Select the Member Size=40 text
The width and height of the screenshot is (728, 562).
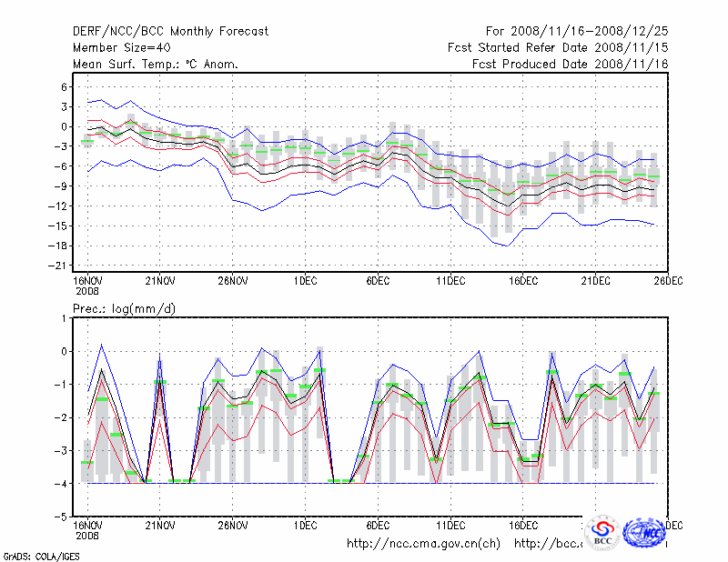coord(121,47)
